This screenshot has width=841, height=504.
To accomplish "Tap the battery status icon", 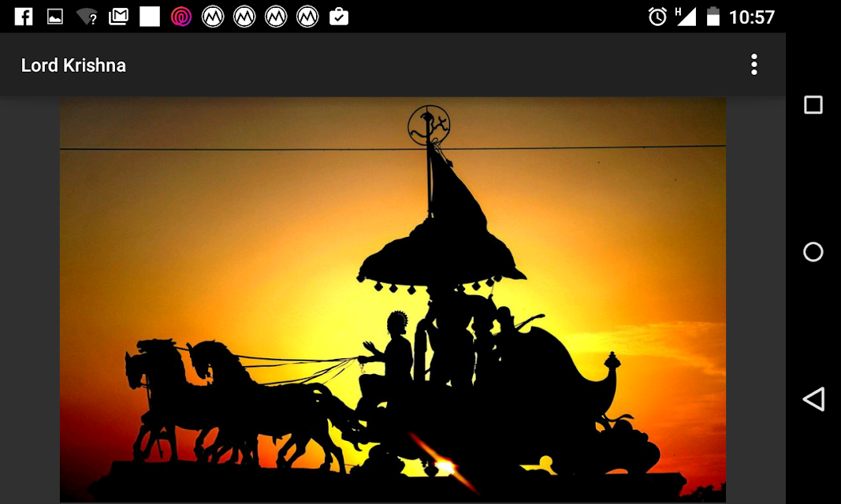I will 713,17.
